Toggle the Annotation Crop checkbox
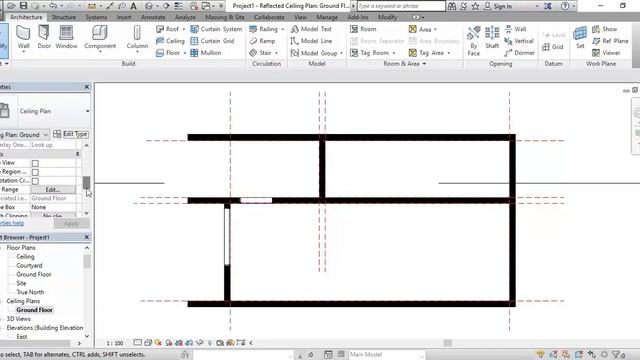 [x=35, y=181]
